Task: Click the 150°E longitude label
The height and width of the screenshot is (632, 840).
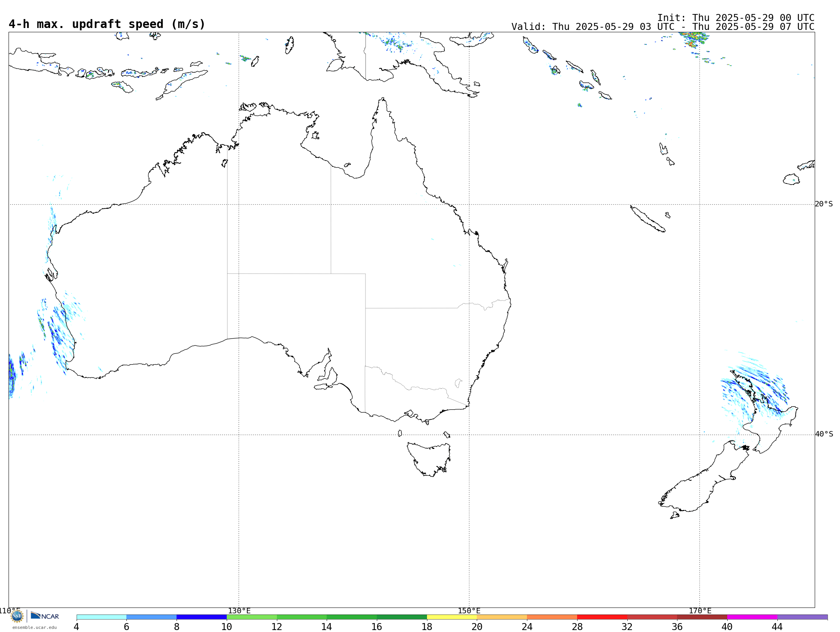Action: pyautogui.click(x=469, y=611)
